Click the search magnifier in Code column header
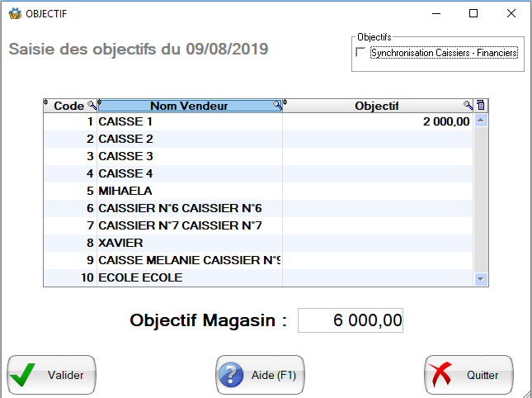The height and width of the screenshot is (398, 532). click(x=92, y=106)
